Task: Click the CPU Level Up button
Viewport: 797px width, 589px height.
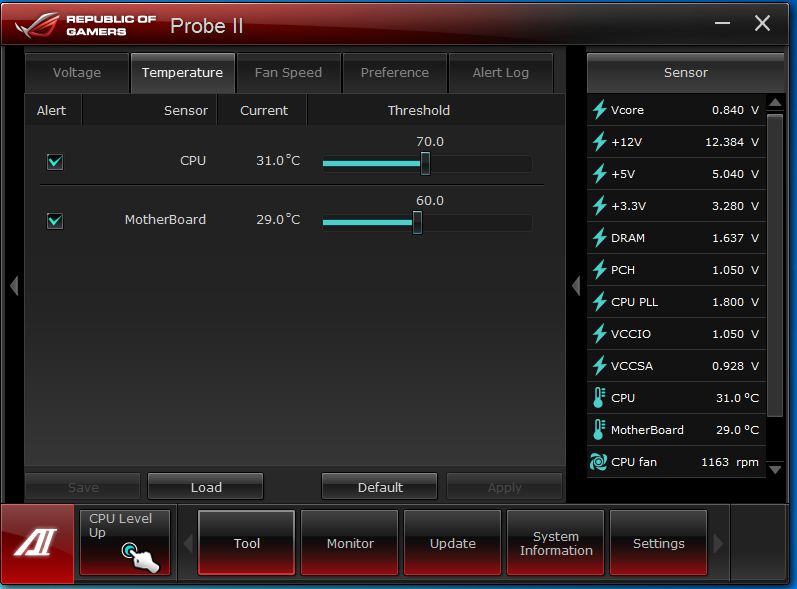Action: 125,543
